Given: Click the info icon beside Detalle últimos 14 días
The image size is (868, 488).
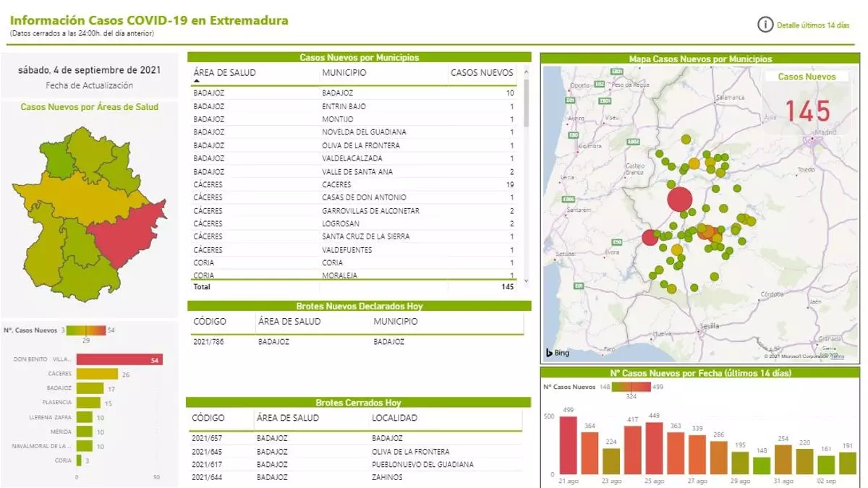Looking at the screenshot, I should point(765,25).
